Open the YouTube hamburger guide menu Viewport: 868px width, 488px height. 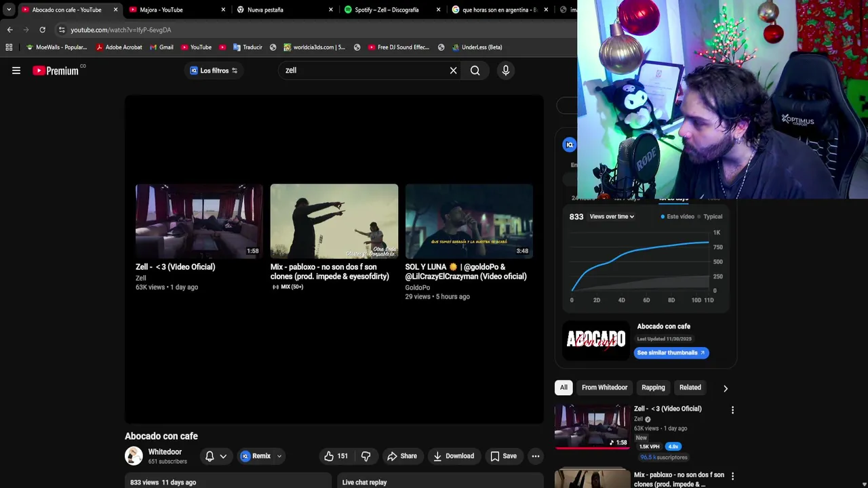tap(16, 70)
